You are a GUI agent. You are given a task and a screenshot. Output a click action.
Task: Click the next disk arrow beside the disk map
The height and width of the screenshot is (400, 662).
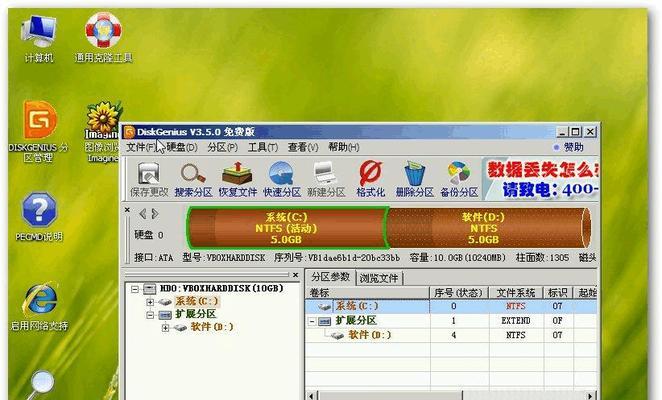tap(155, 214)
